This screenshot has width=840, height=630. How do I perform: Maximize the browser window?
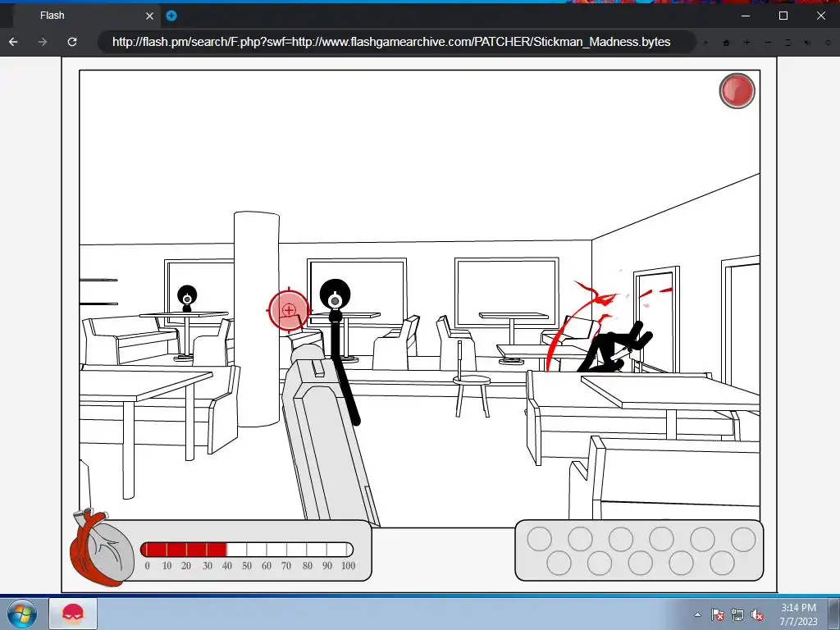[x=783, y=16]
